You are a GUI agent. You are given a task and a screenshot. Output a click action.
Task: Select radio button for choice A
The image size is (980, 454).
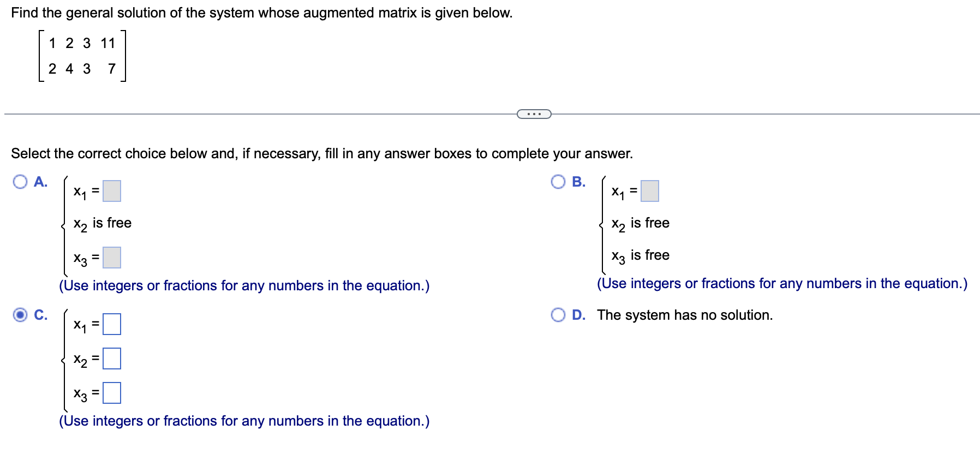(x=20, y=182)
